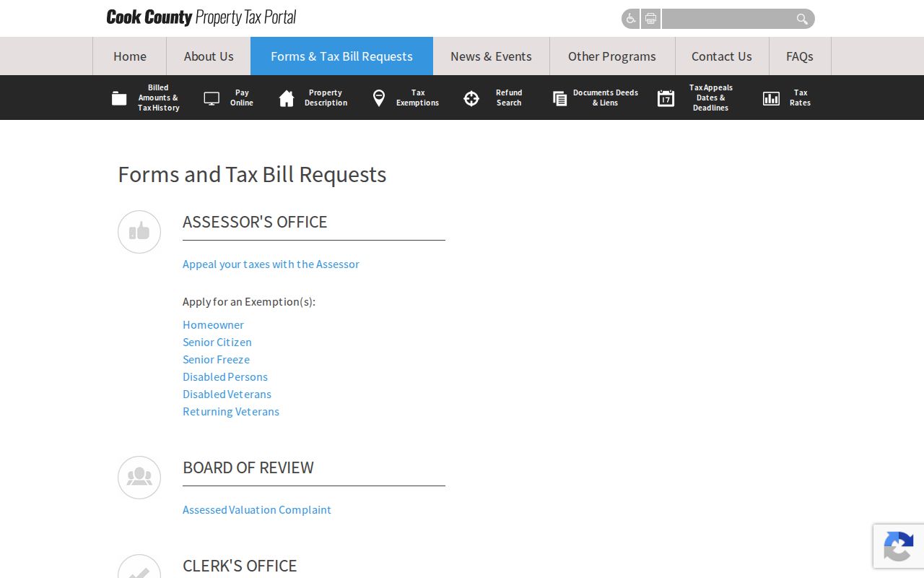
Task: Open the Returning Veterans exemption link
Action: (x=231, y=412)
